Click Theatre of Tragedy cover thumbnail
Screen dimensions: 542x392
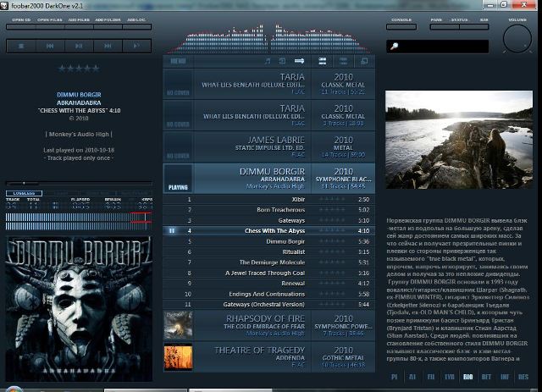coord(178,356)
